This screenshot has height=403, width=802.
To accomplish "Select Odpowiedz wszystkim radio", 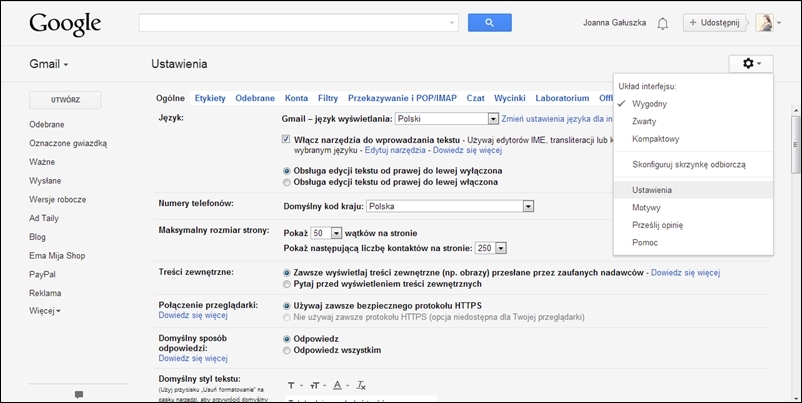I will tap(287, 350).
